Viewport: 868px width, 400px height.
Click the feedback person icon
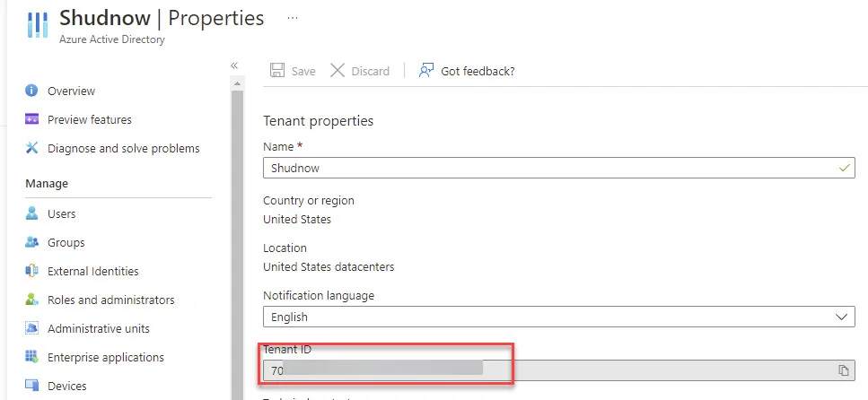[425, 70]
